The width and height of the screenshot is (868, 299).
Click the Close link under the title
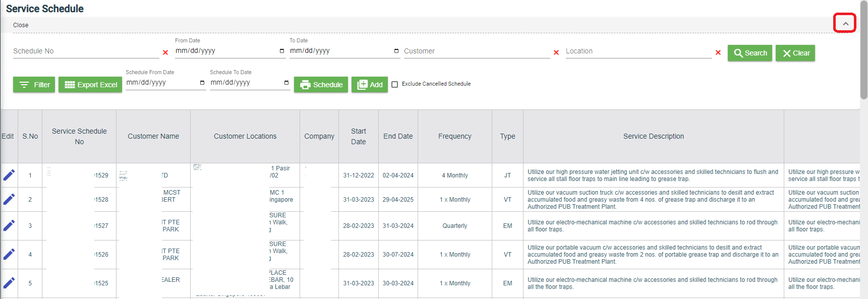(x=21, y=25)
